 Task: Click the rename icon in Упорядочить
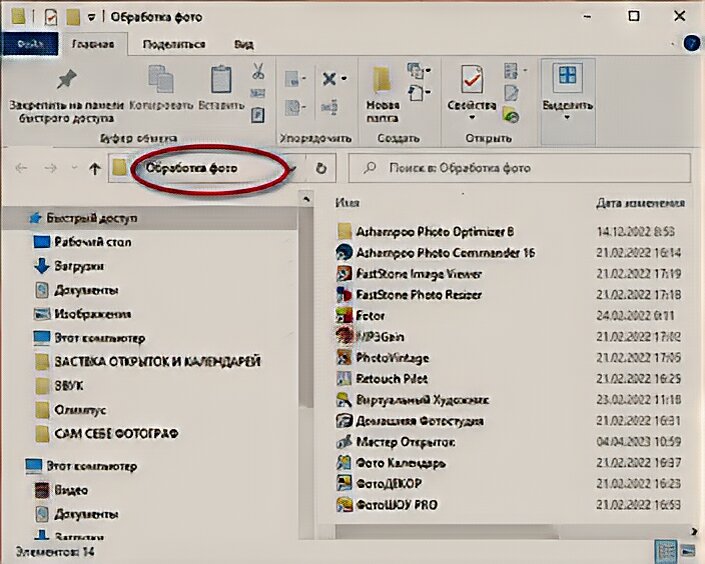pos(329,107)
